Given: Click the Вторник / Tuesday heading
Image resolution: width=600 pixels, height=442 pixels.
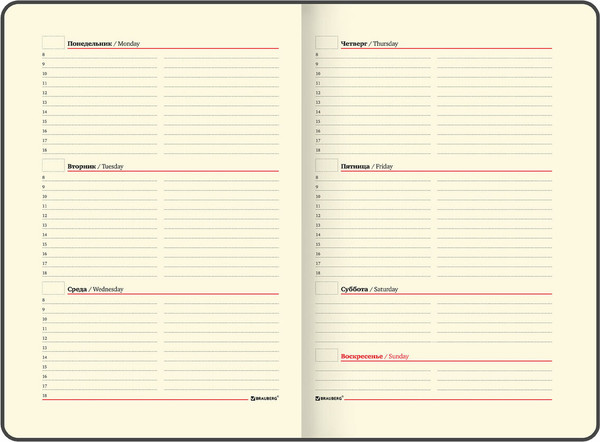Looking at the screenshot, I should [95, 167].
